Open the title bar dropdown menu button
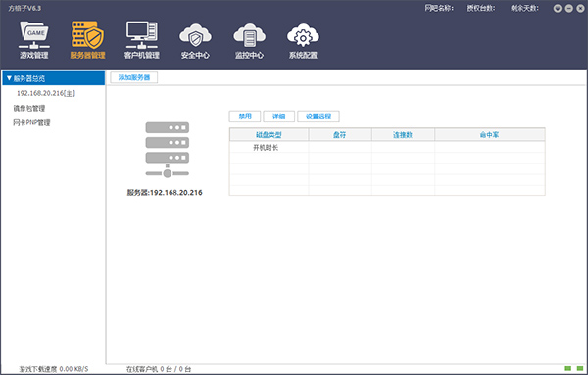 [558, 8]
